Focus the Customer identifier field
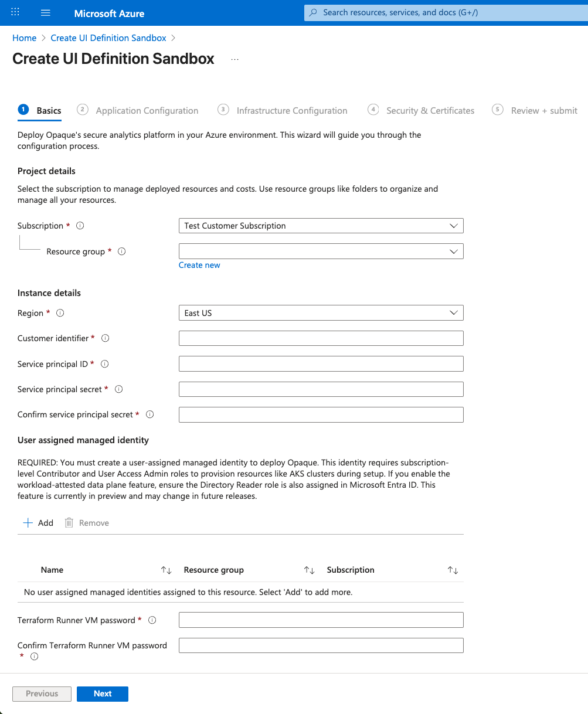Screen dimensions: 588x714 click(321, 338)
